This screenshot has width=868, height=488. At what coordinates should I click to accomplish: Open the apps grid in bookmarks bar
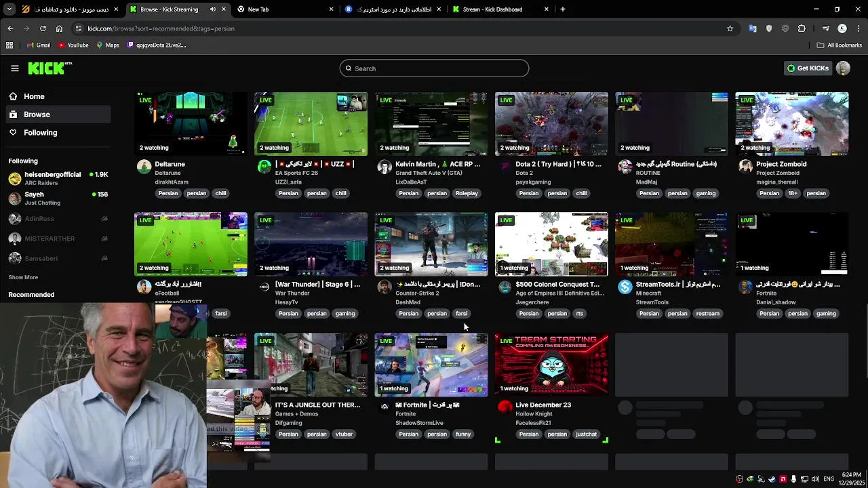coord(9,45)
